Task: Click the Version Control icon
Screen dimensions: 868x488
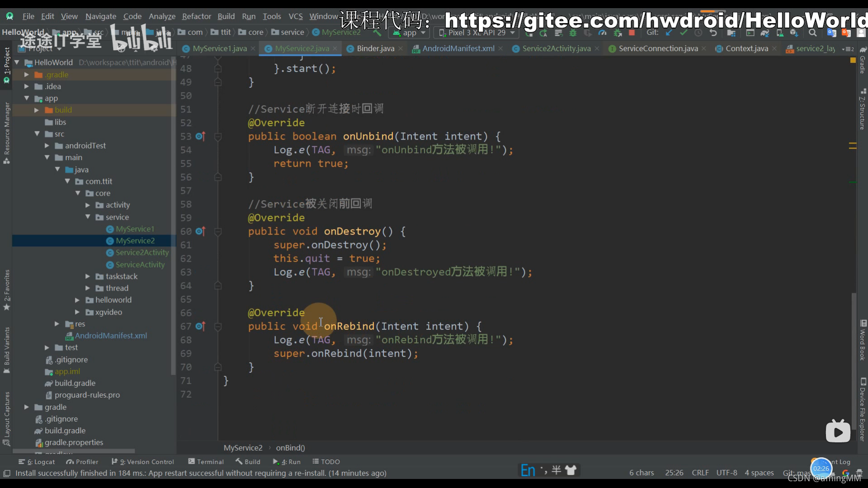Action: click(x=114, y=461)
